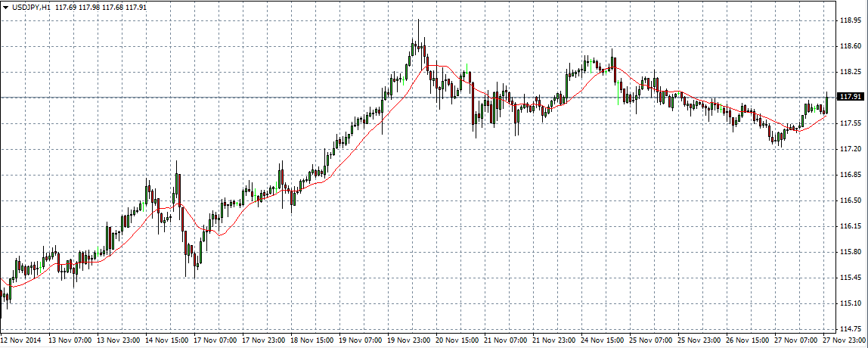The width and height of the screenshot is (868, 348).
Task: Pick the 116.50 price scale mark
Action: (x=851, y=200)
